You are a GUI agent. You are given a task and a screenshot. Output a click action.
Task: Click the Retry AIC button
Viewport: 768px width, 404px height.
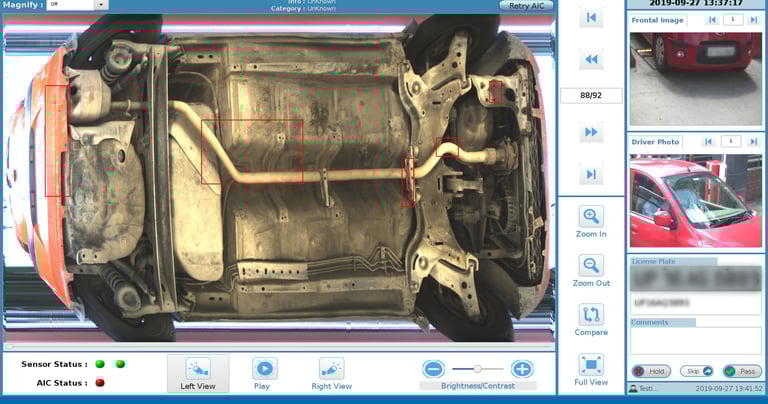click(x=526, y=5)
